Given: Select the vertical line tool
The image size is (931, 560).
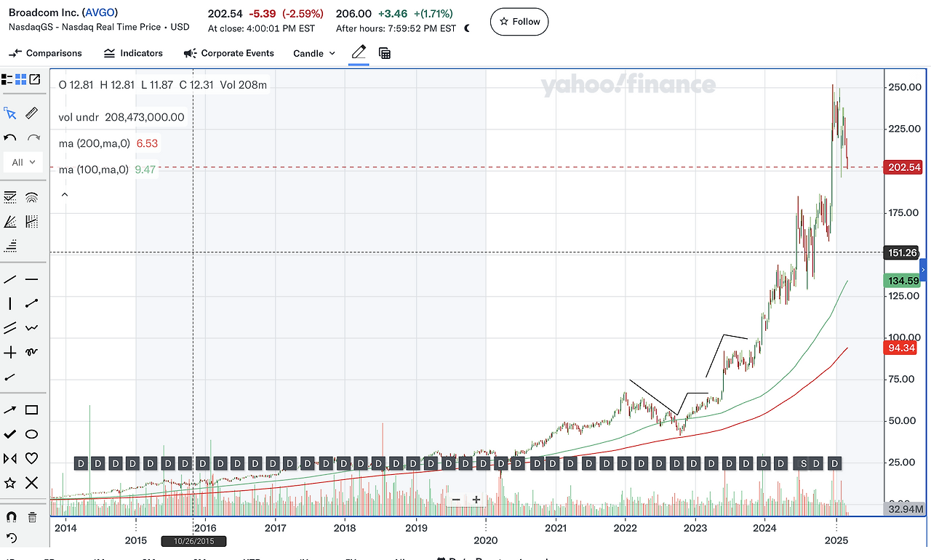Looking at the screenshot, I should [10, 304].
